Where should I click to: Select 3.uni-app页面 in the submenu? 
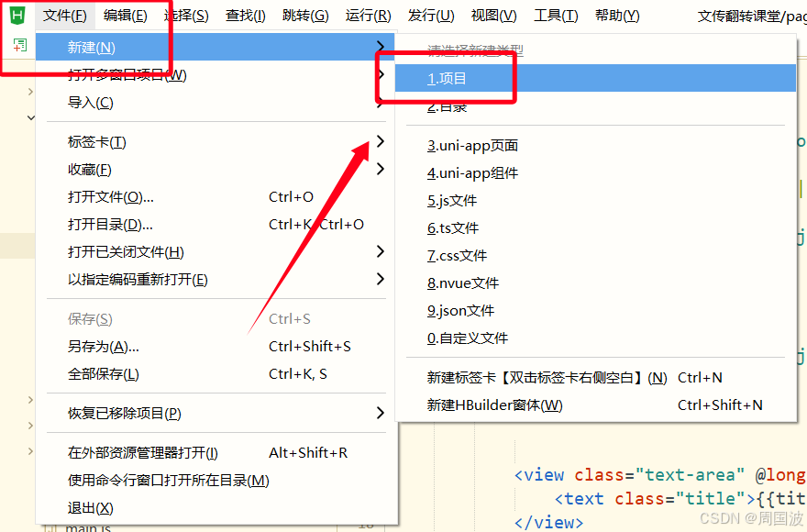coord(595,146)
